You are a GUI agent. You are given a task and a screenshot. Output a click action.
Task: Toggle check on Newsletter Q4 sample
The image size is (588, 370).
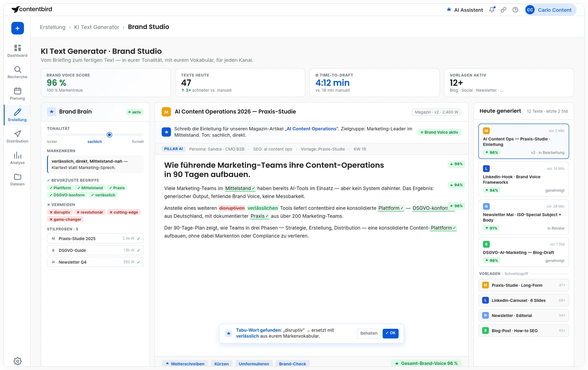[139, 262]
